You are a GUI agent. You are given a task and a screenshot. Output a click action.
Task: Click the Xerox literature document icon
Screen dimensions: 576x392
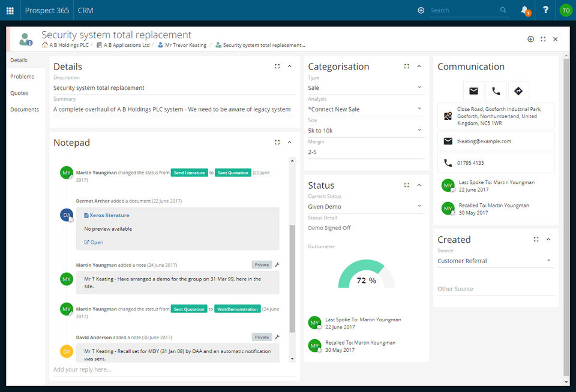point(86,215)
